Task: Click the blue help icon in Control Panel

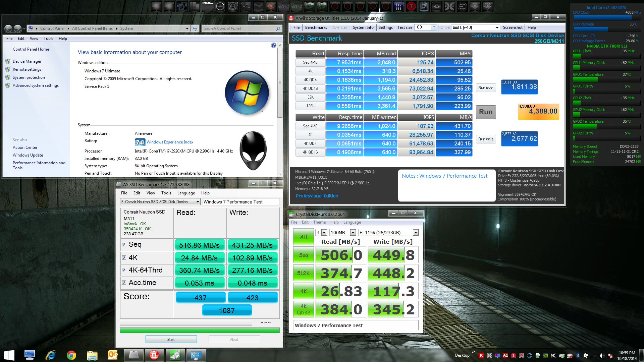Action: (274, 45)
